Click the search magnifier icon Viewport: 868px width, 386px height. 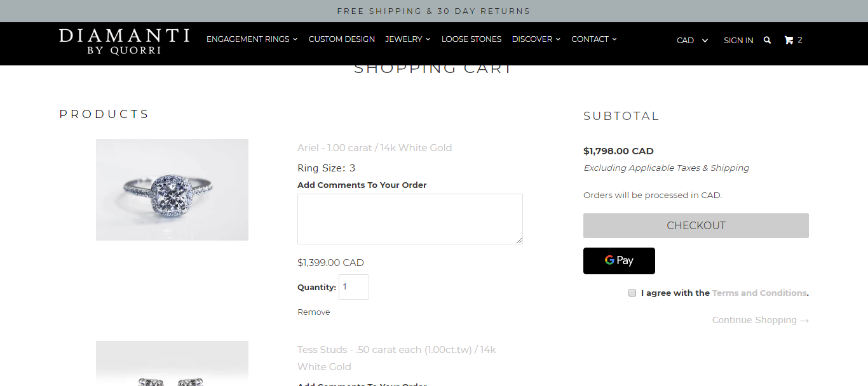tap(767, 40)
